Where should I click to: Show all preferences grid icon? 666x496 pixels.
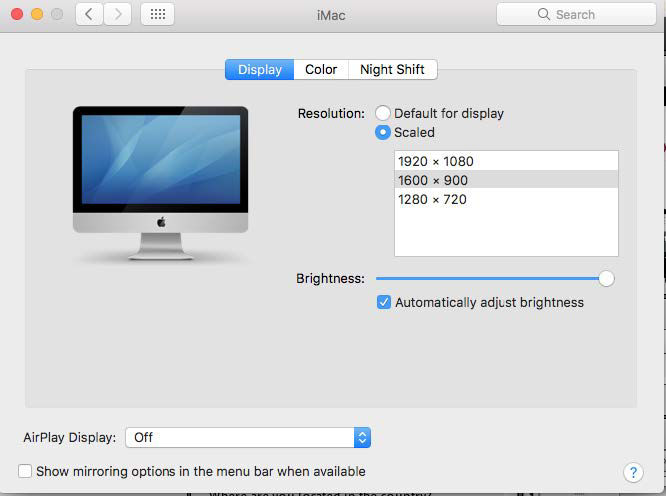[158, 14]
